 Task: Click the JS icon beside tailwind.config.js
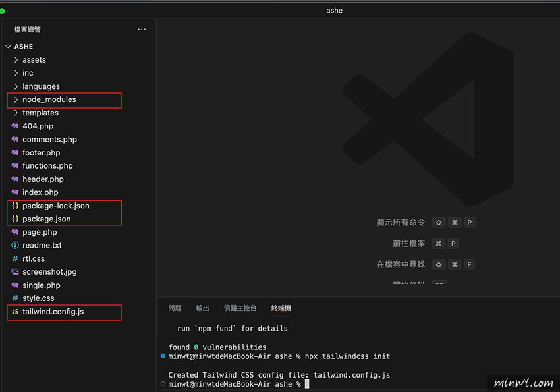pyautogui.click(x=15, y=312)
